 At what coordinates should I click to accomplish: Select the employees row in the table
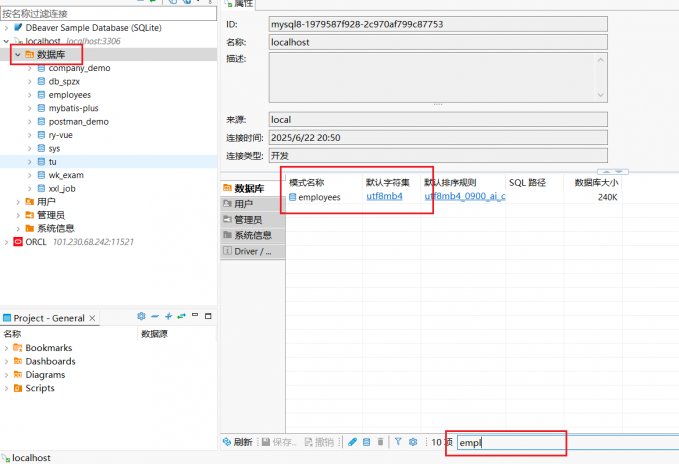pos(319,197)
